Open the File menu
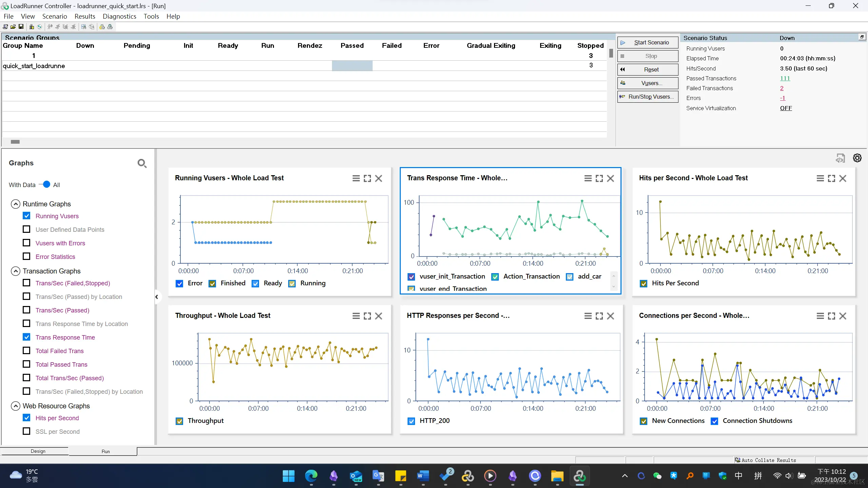 pyautogui.click(x=8, y=16)
